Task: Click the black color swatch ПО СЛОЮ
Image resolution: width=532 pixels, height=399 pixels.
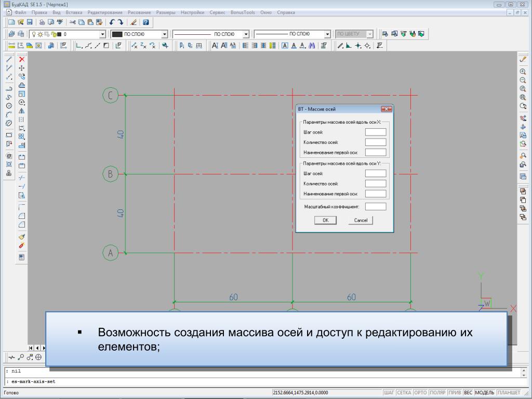Action: pos(117,34)
